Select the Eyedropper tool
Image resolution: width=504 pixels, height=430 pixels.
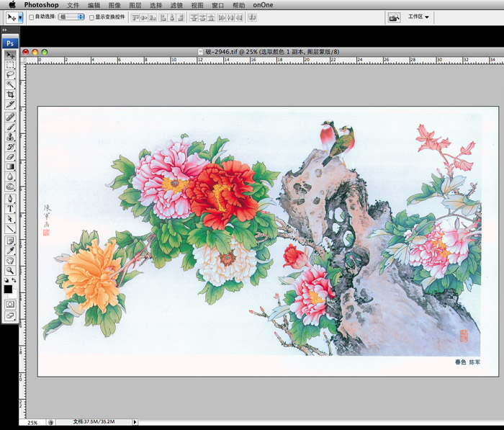coord(10,251)
